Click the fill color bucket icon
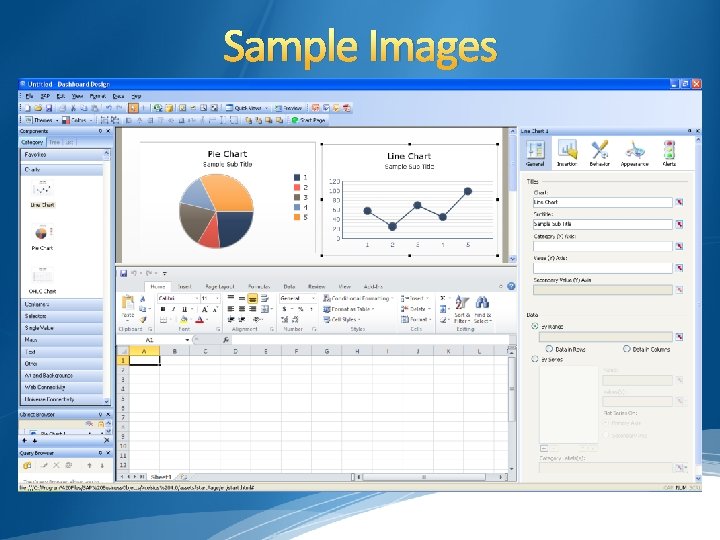This screenshot has height=540, width=720. [184, 320]
